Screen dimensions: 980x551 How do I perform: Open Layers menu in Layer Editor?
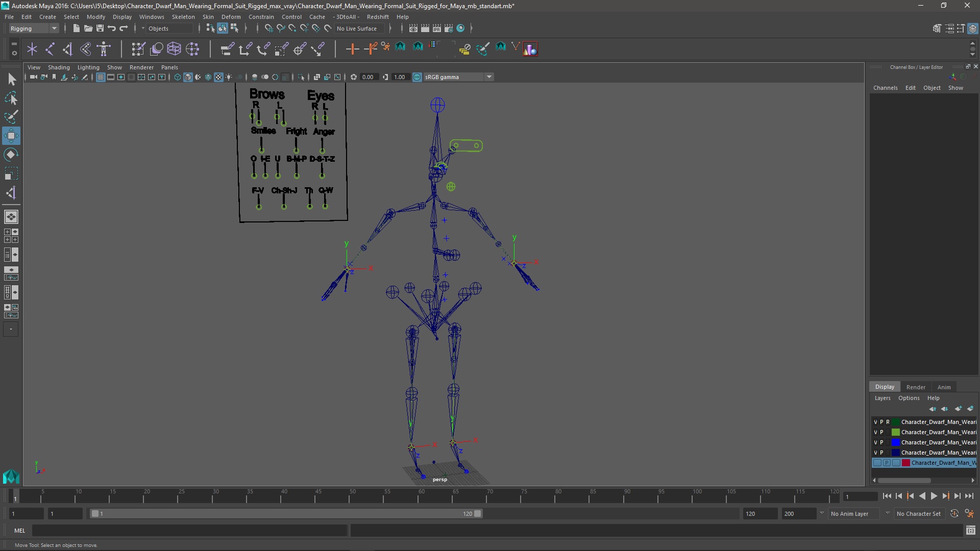point(882,398)
